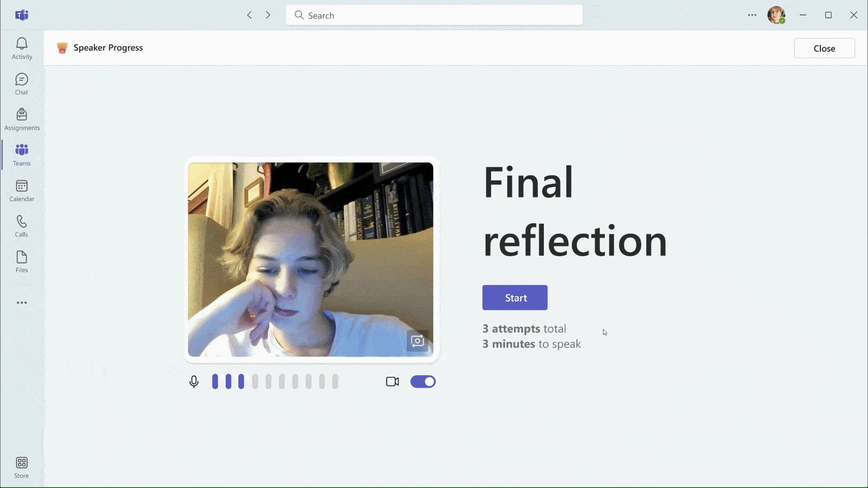Click the video camera icon
Viewport: 868px width, 488px height.
[392, 382]
